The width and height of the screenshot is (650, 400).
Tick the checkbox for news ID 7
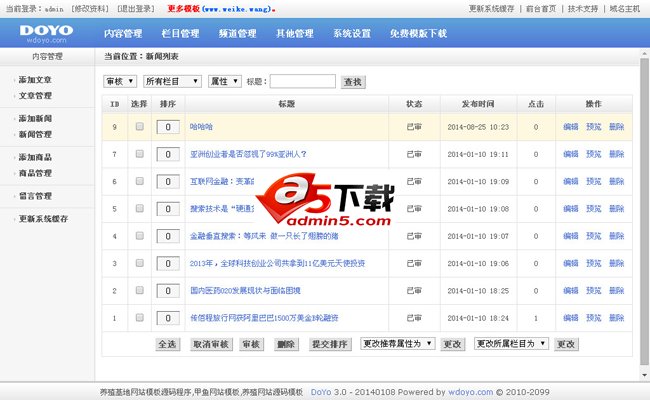pos(140,154)
